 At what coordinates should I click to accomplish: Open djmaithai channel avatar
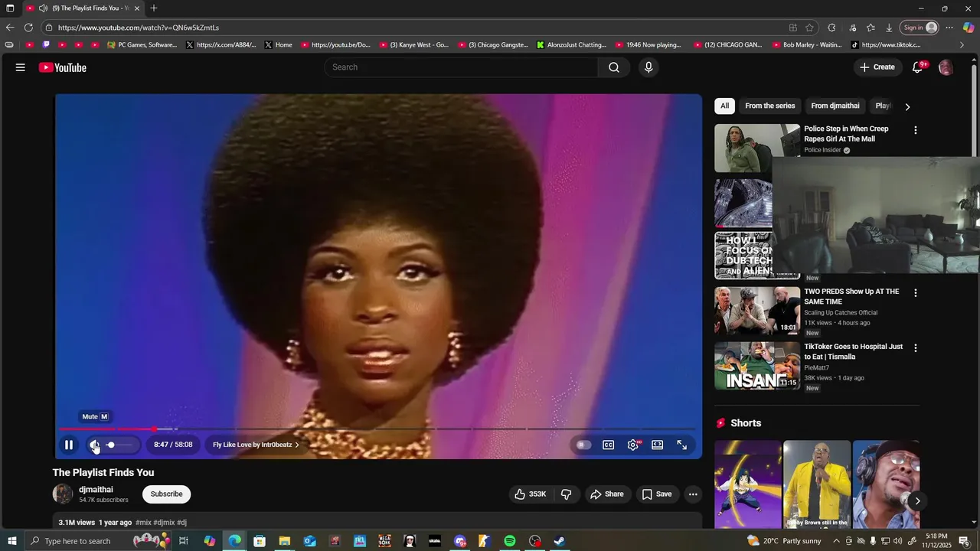point(63,494)
